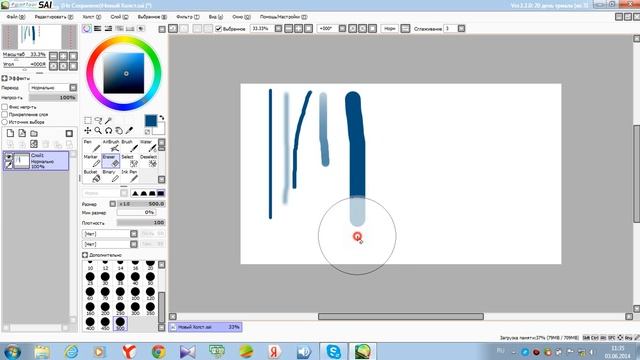Create a new normal layer

point(10,133)
